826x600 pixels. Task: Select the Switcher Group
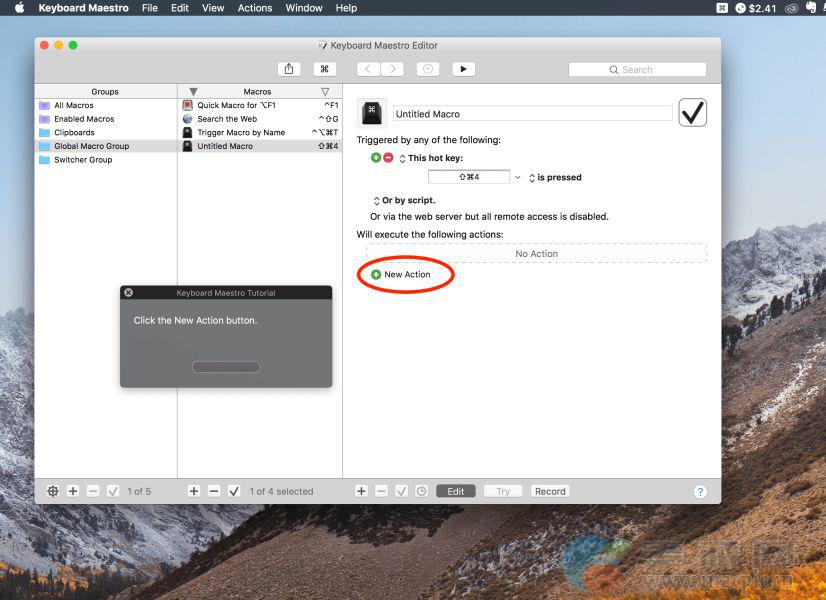(106, 160)
